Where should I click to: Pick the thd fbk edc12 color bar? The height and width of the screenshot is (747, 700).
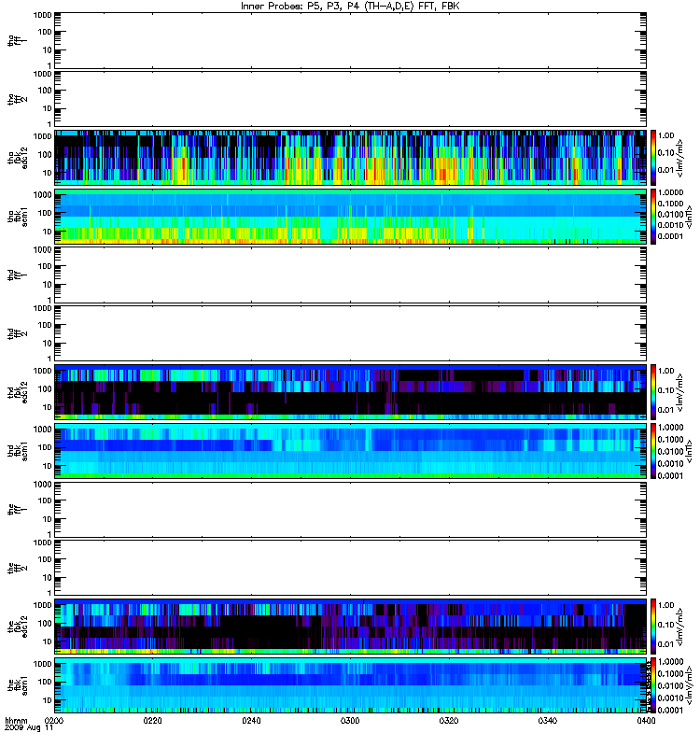click(653, 392)
